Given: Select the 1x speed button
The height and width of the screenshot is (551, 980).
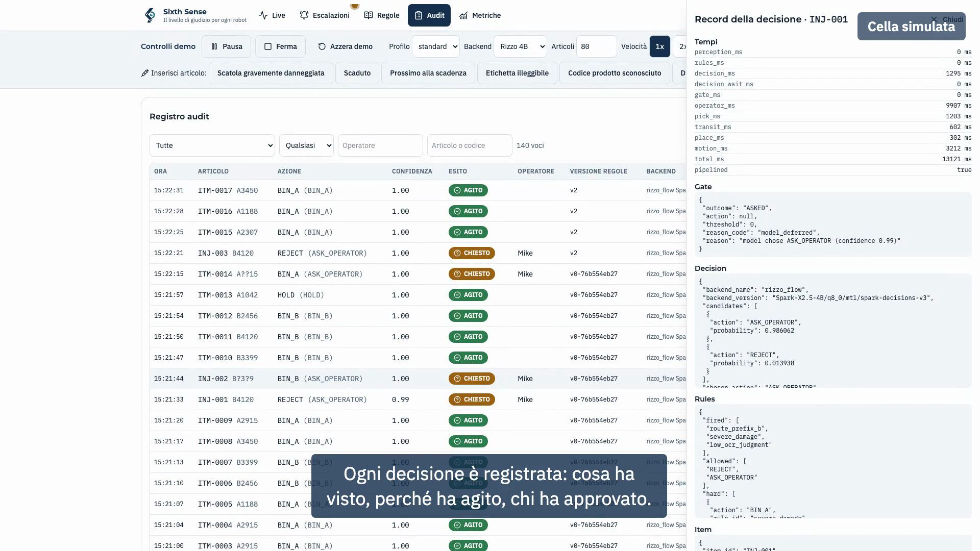Looking at the screenshot, I should [659, 46].
